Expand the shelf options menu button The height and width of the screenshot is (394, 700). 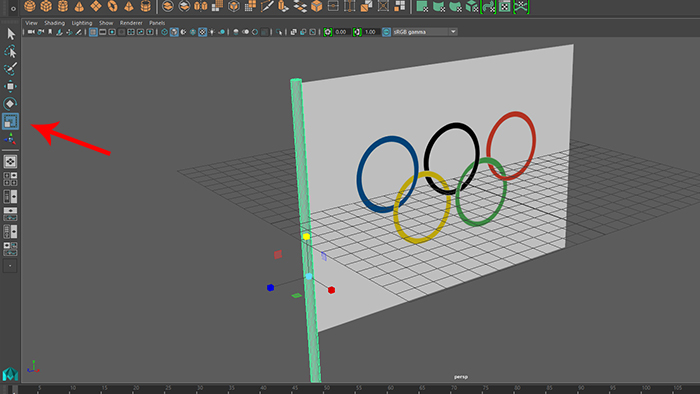click(13, 8)
